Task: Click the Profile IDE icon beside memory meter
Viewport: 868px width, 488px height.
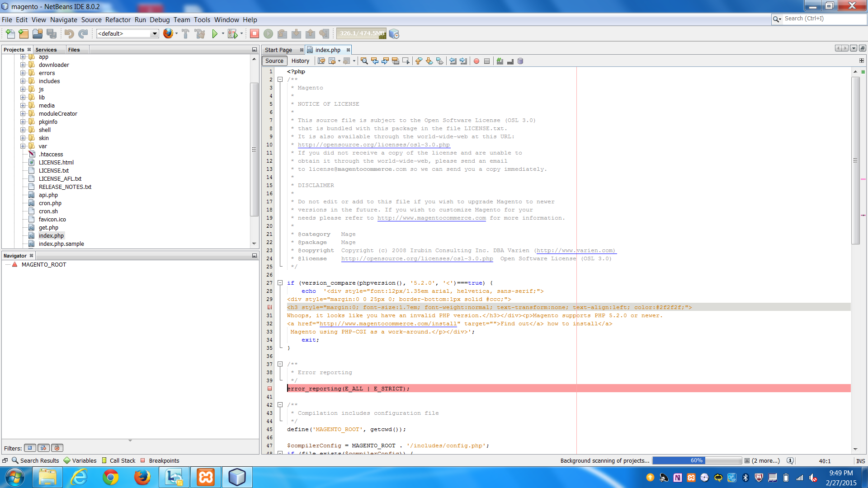Action: coord(394,34)
